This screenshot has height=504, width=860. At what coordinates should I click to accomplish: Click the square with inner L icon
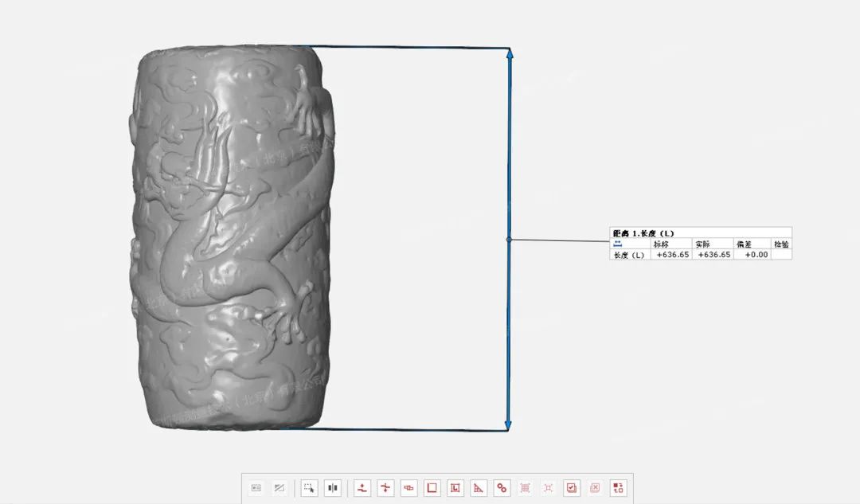pyautogui.click(x=455, y=487)
